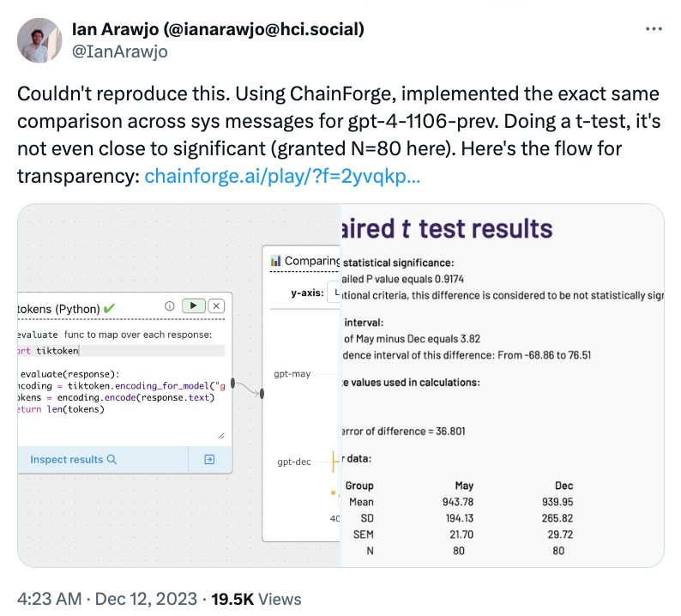Screen dimensions: 681x616
Task: Click the info icon on the Python node
Action: point(170,305)
